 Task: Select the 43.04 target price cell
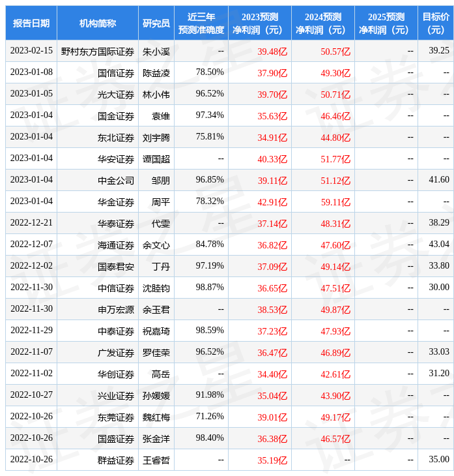439,245
